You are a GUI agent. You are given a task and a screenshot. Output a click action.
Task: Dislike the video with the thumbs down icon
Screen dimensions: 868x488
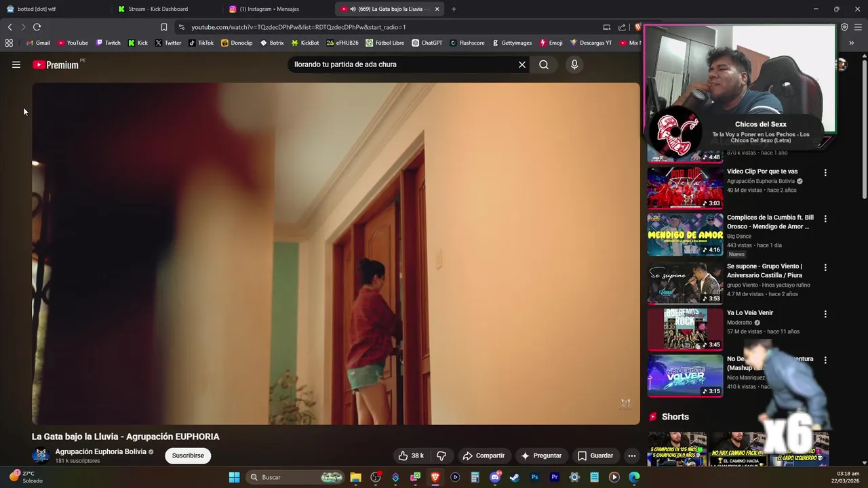point(441,455)
